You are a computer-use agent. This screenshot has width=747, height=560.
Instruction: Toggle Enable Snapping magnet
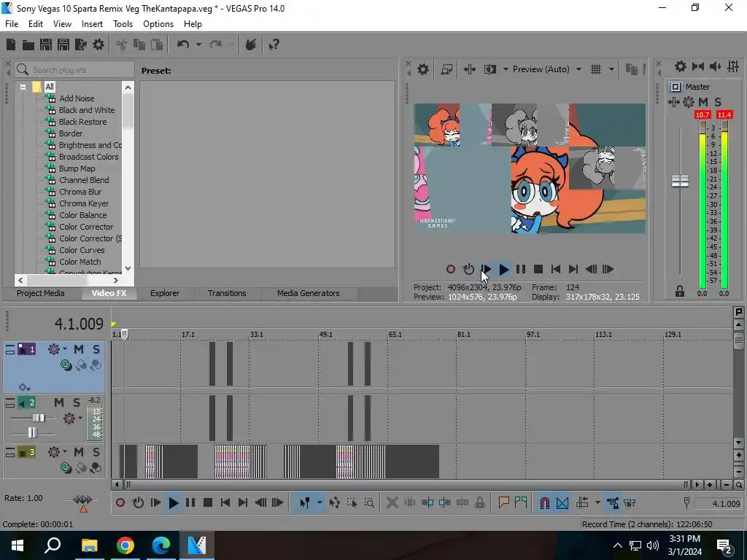544,503
